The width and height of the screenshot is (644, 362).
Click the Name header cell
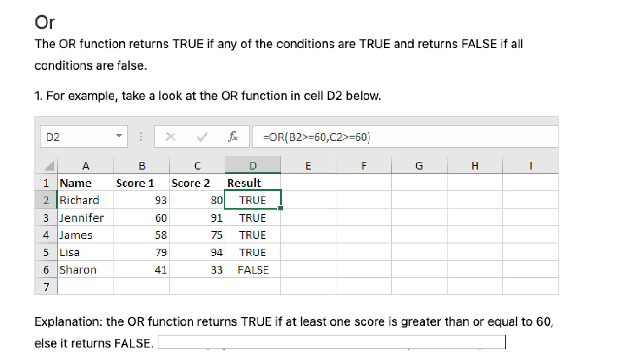coord(86,183)
